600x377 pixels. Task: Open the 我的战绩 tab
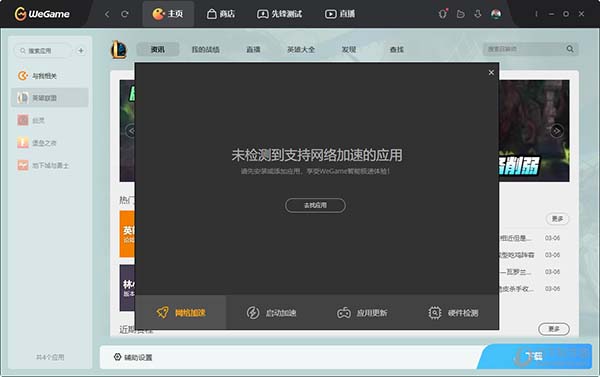click(205, 49)
